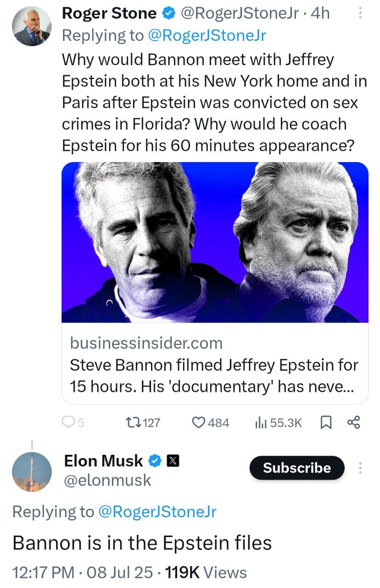Open the Epstein and Bannon article image
Image resolution: width=380 pixels, height=588 pixels.
(x=215, y=242)
